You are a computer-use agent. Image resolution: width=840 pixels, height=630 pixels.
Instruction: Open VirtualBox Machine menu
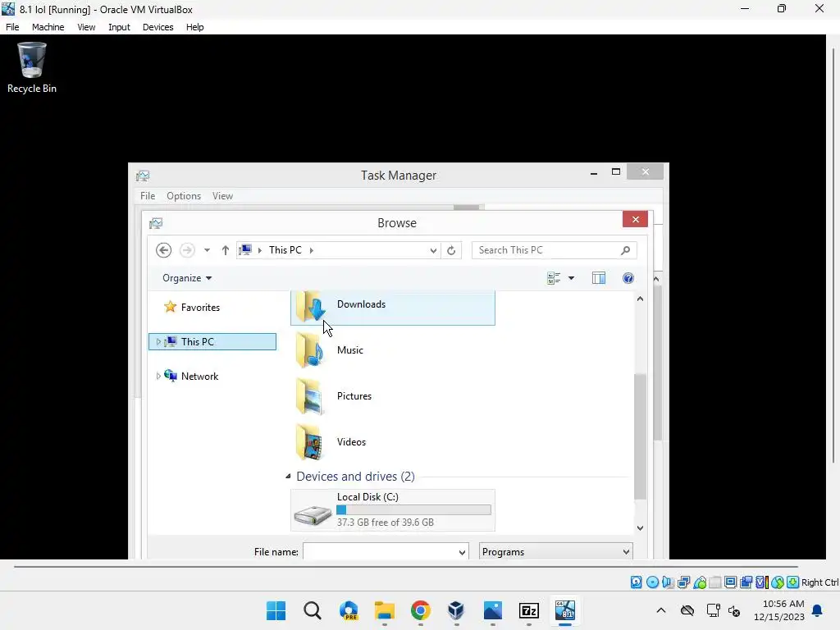(48, 27)
